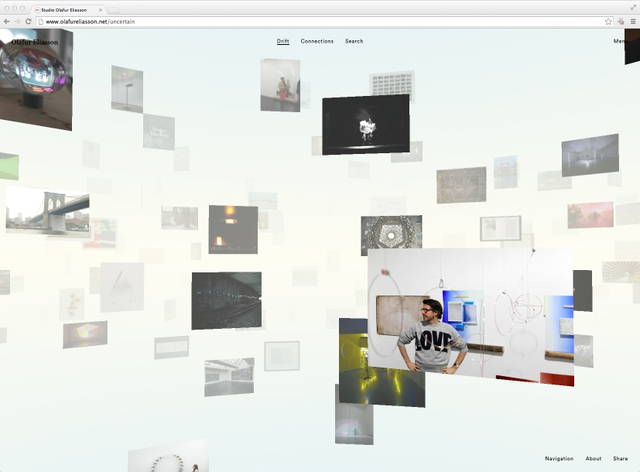Open the Menu link at top right
The image size is (640, 472).
point(619,41)
